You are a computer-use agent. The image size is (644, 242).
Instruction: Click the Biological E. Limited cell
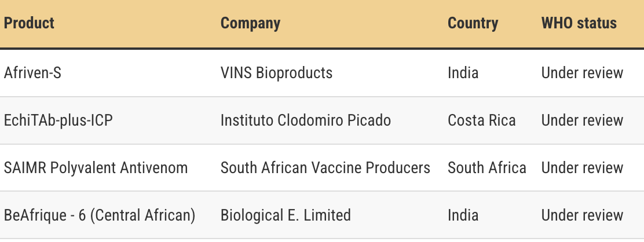pyautogui.click(x=286, y=215)
